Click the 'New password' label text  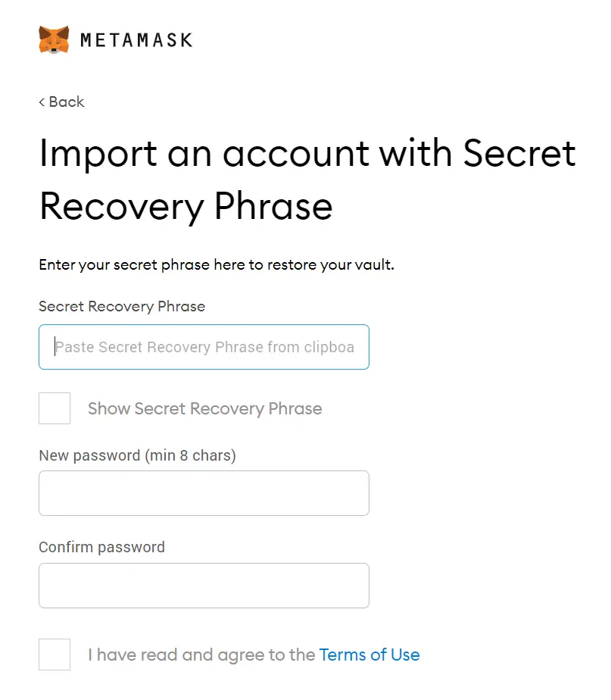tap(89, 455)
